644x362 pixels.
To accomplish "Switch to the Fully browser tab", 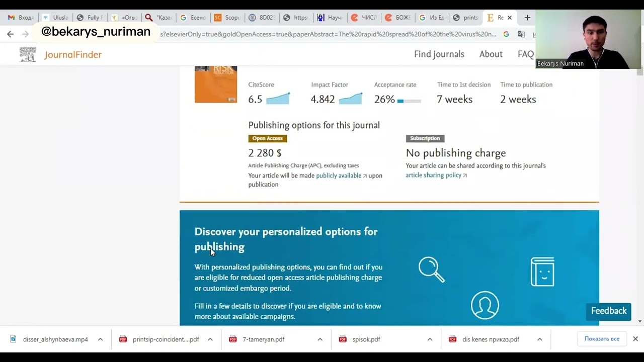I will point(90,18).
